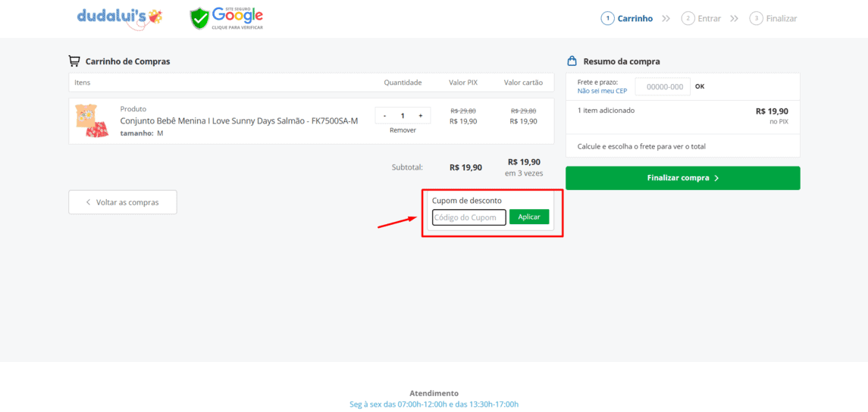Click the shopping cart icon beside Carrinho de Compras
This screenshot has width=868, height=412.
click(74, 61)
